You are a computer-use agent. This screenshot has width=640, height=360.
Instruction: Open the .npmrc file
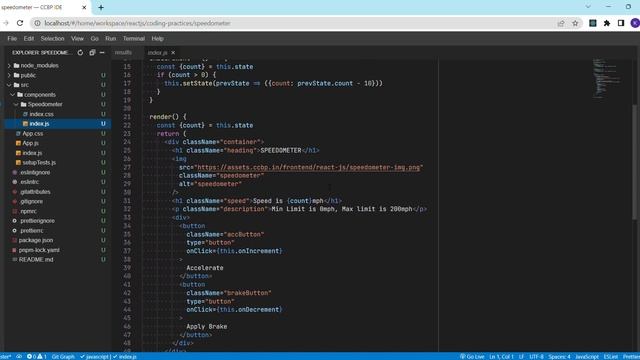pyautogui.click(x=29, y=211)
